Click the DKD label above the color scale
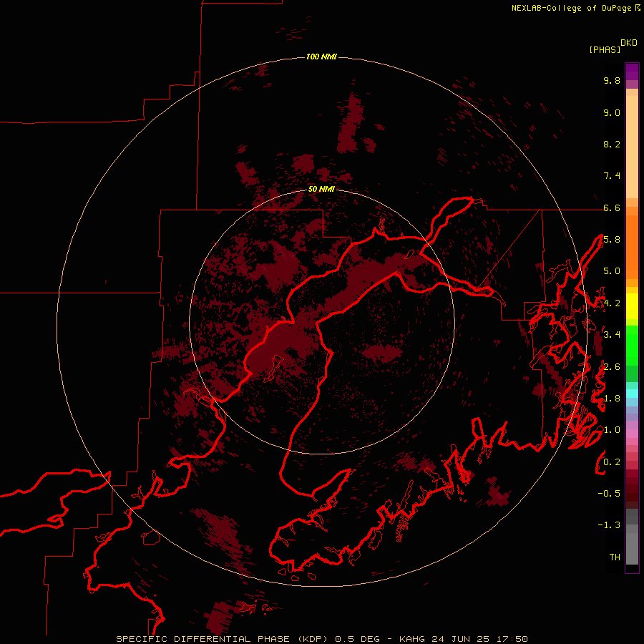This screenshot has width=644, height=644. (x=629, y=43)
